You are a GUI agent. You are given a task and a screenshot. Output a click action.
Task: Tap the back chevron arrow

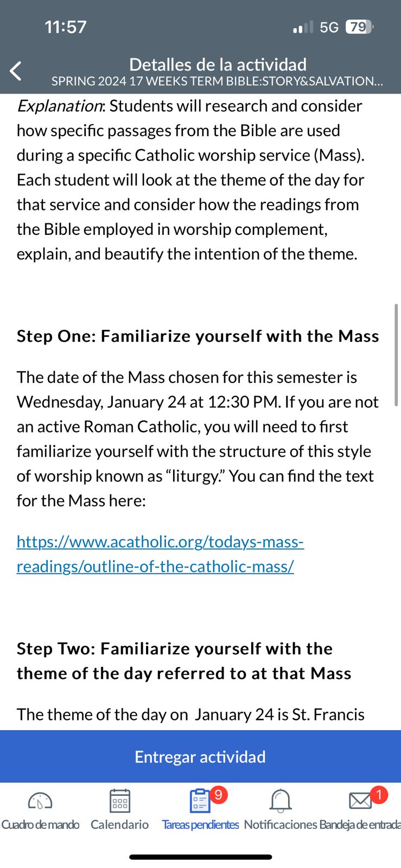[16, 71]
